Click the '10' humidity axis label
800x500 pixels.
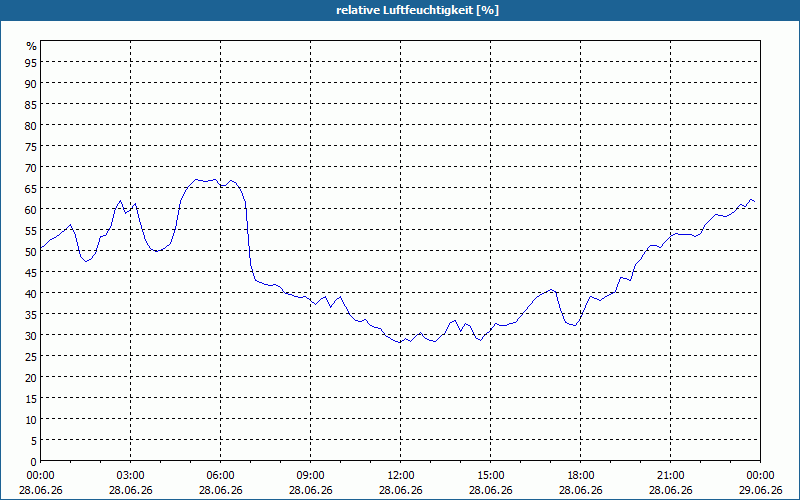click(31, 419)
